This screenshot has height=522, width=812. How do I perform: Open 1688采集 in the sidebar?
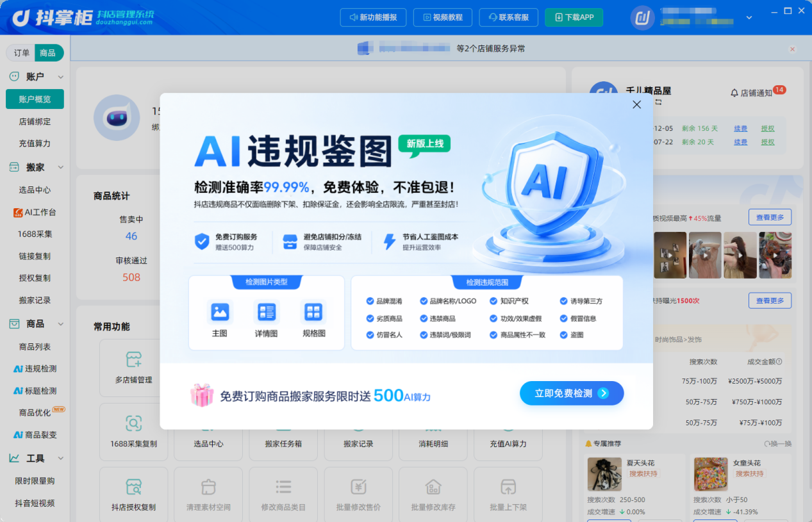35,234
